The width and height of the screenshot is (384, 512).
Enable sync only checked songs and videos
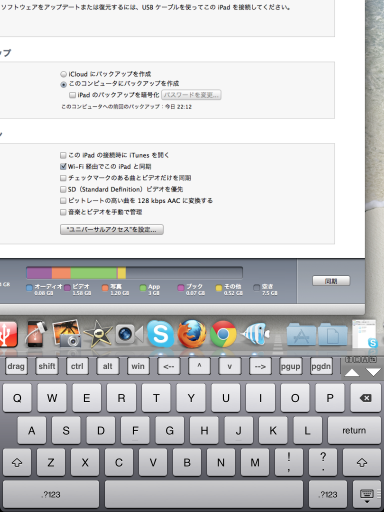point(63,178)
